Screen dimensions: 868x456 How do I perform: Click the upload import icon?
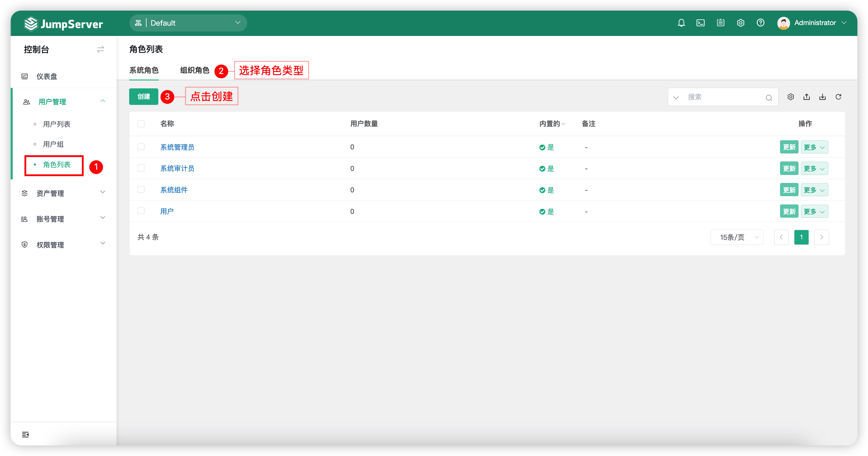click(x=806, y=97)
